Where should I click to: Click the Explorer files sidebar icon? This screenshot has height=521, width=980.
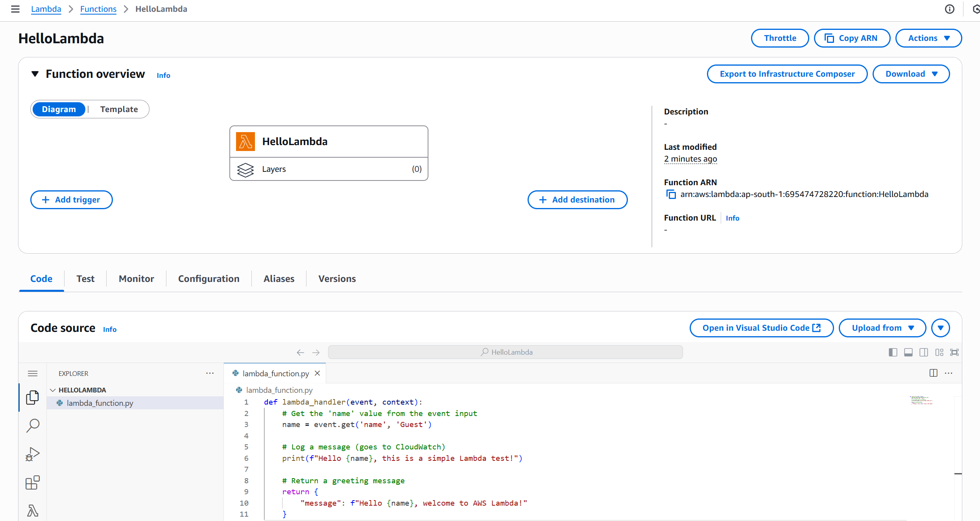(x=33, y=397)
